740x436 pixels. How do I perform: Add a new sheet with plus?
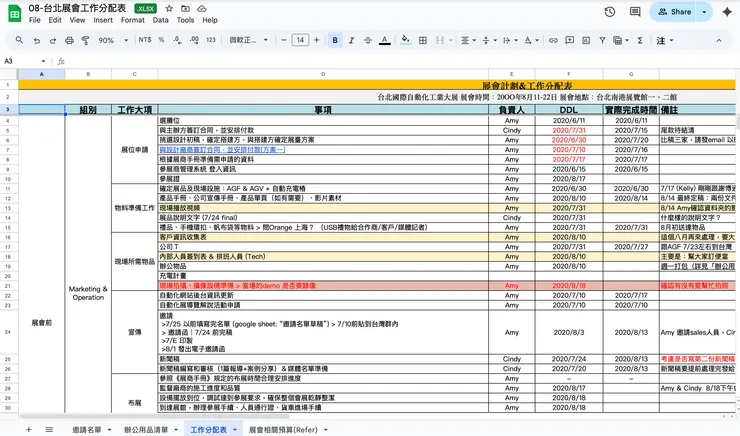tap(29, 429)
